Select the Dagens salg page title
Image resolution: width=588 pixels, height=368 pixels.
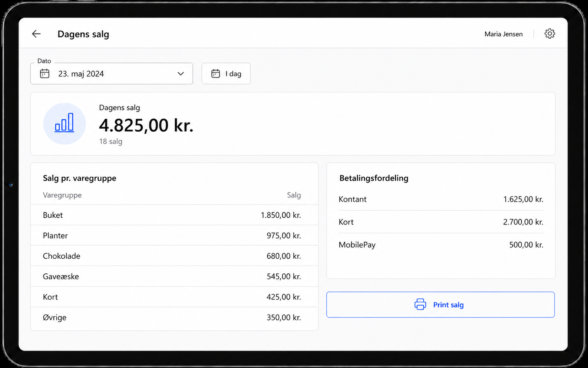tap(83, 34)
